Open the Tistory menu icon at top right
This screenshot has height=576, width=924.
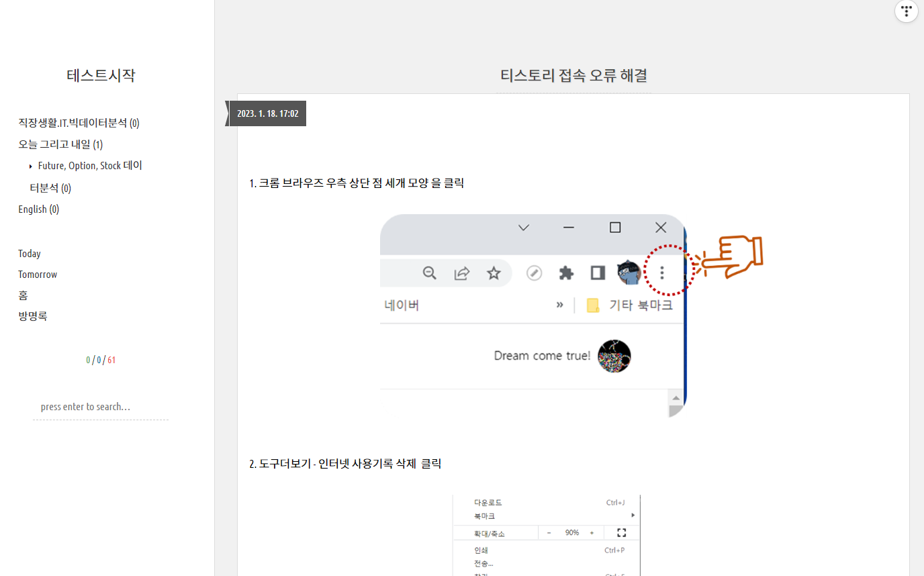[907, 11]
